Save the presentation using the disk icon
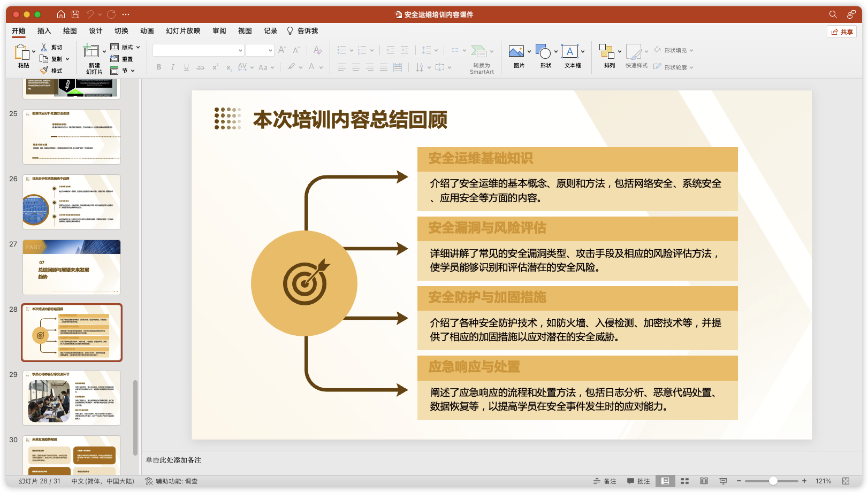Screen dimensions: 868x493 pos(75,14)
